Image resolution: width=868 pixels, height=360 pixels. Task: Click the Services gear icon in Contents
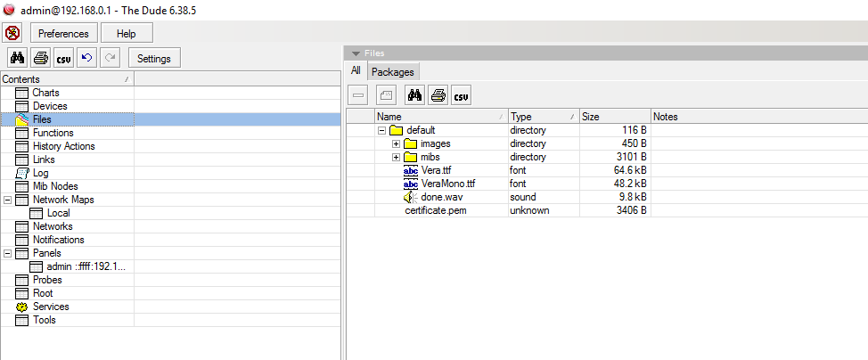(22, 307)
